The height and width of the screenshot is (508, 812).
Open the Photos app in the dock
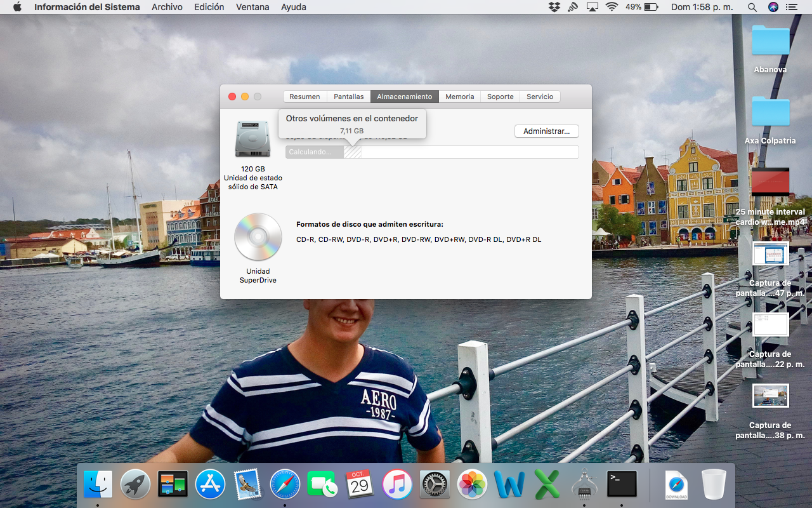(472, 485)
